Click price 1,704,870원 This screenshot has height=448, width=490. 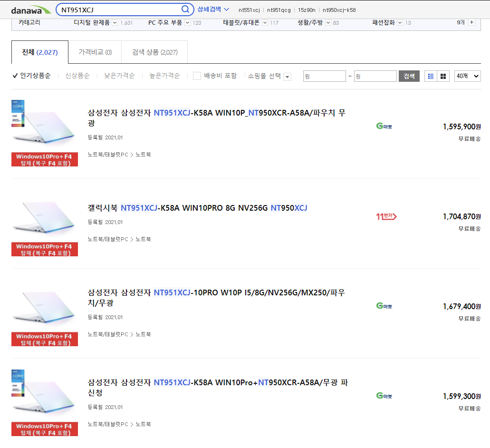tap(461, 216)
